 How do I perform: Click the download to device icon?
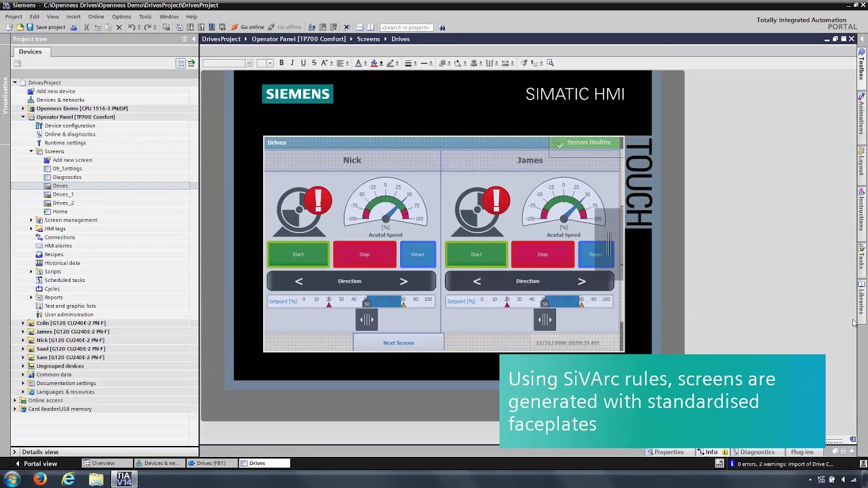(x=191, y=27)
